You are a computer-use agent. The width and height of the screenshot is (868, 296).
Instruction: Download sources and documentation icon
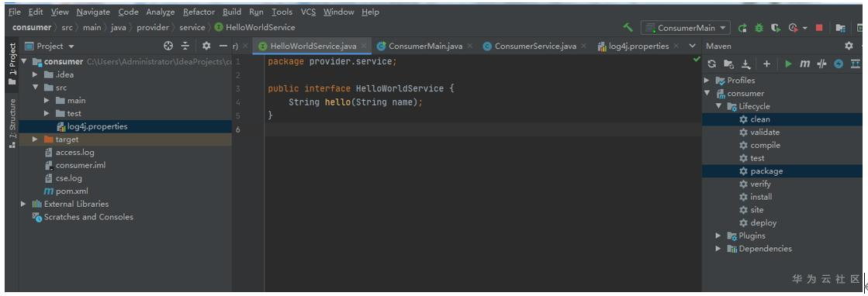[745, 64]
